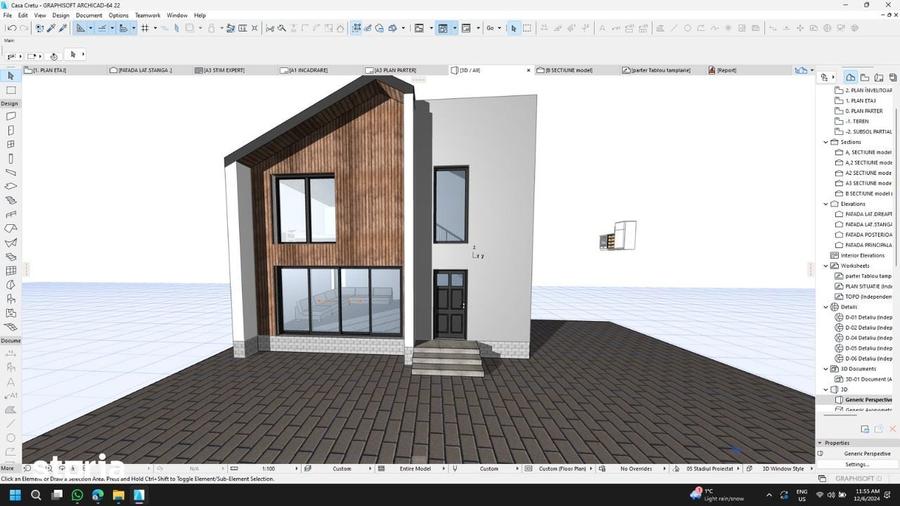This screenshot has height=506, width=900.
Task: Click the Undo arrow in the toolbar
Action: [11, 28]
